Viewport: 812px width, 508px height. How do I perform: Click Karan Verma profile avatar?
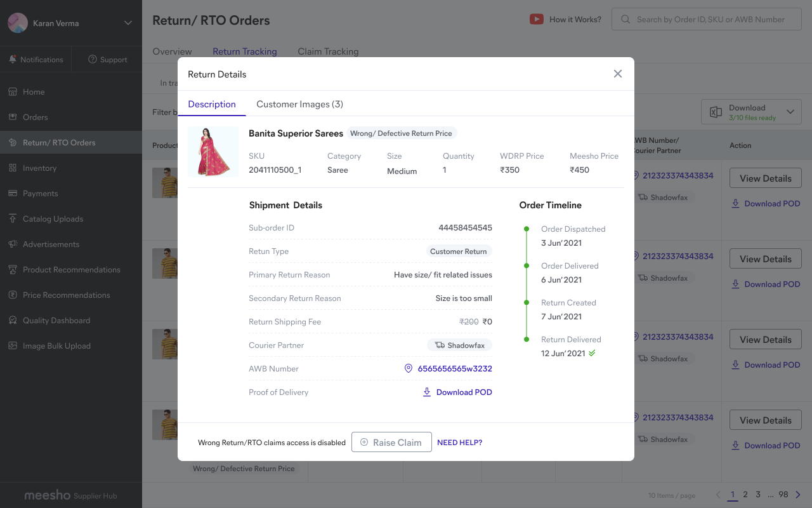(x=18, y=23)
